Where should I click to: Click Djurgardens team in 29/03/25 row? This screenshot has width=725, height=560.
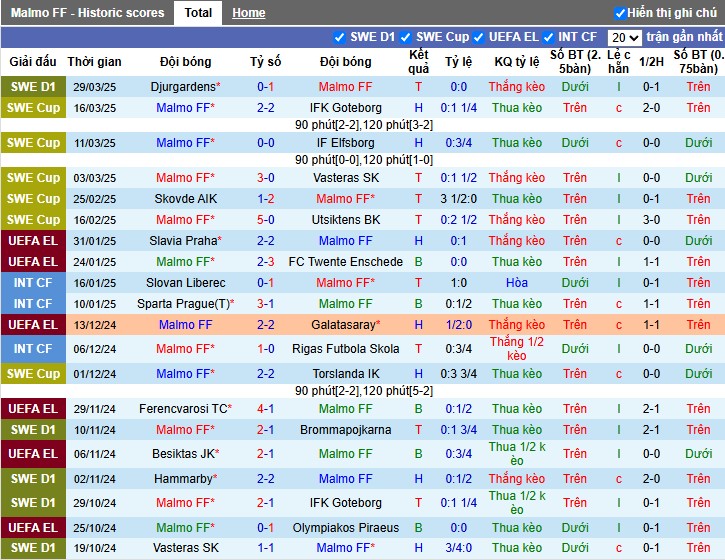click(x=183, y=86)
